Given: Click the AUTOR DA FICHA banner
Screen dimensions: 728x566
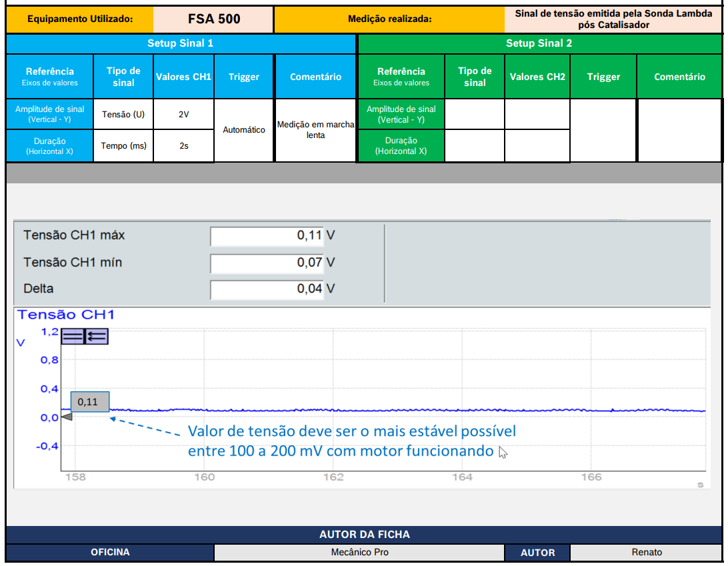Looking at the screenshot, I should coord(364,535).
